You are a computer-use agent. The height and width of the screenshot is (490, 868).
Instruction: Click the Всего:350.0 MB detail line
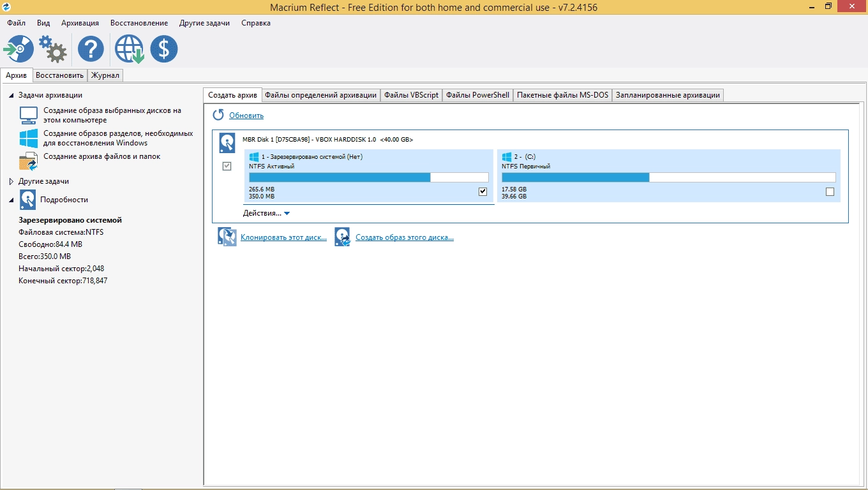(x=45, y=256)
